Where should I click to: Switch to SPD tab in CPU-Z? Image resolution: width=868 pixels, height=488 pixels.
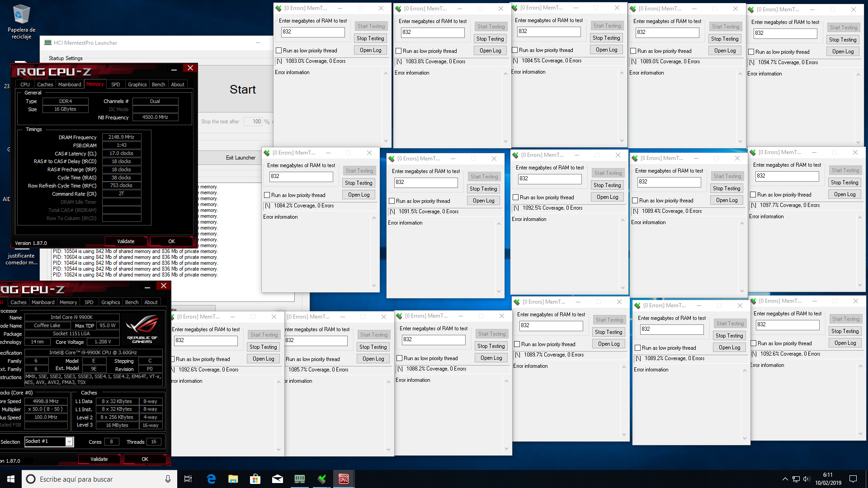116,84
